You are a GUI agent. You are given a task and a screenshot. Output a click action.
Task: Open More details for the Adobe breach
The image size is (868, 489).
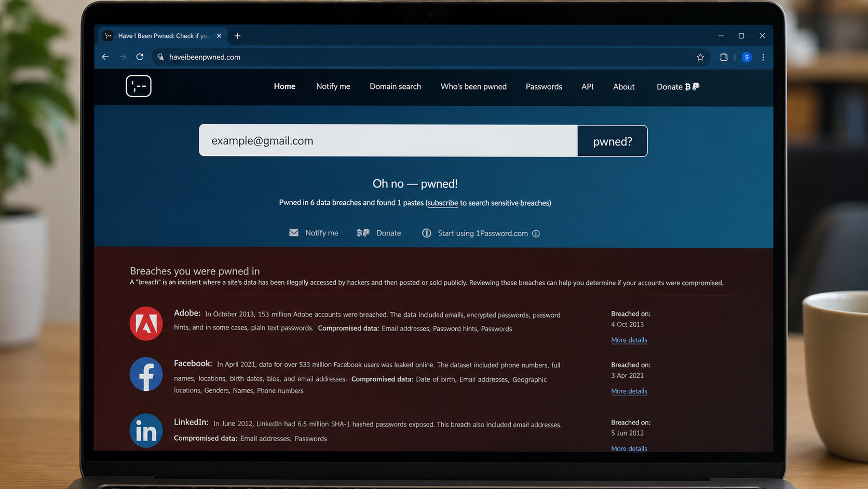point(629,340)
